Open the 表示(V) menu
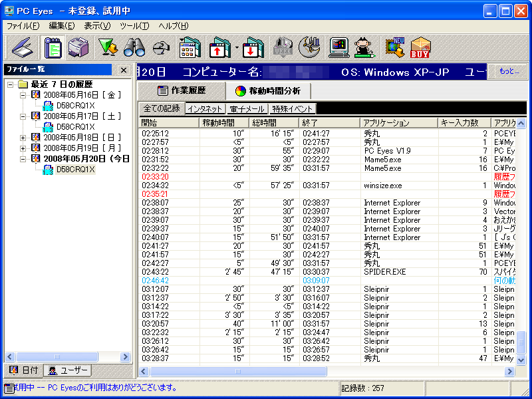This screenshot has height=399, width=532. 97,26
